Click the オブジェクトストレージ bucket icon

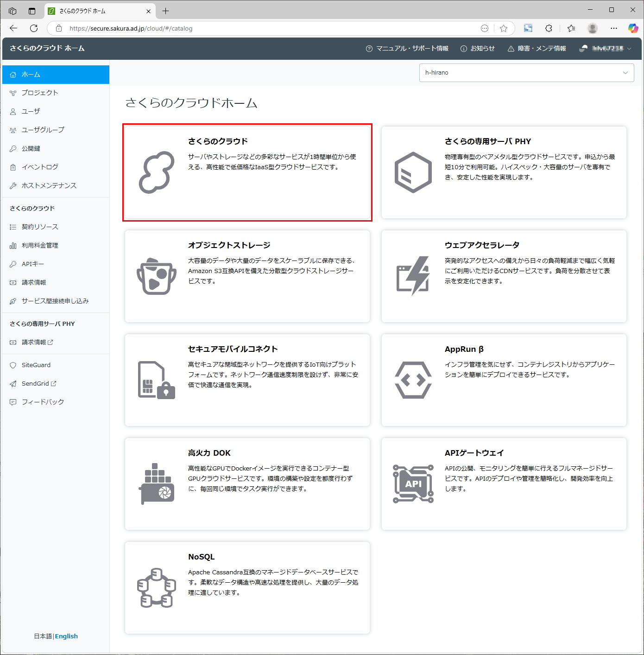(157, 276)
